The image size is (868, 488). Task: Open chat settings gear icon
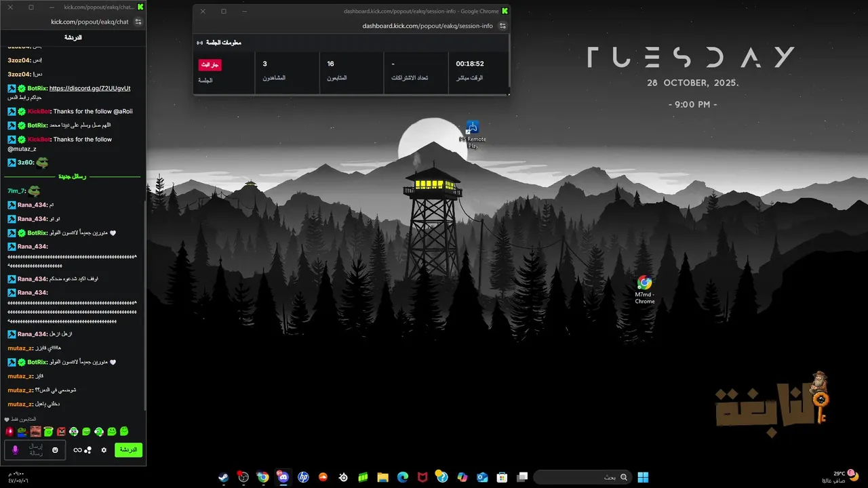[x=104, y=450]
